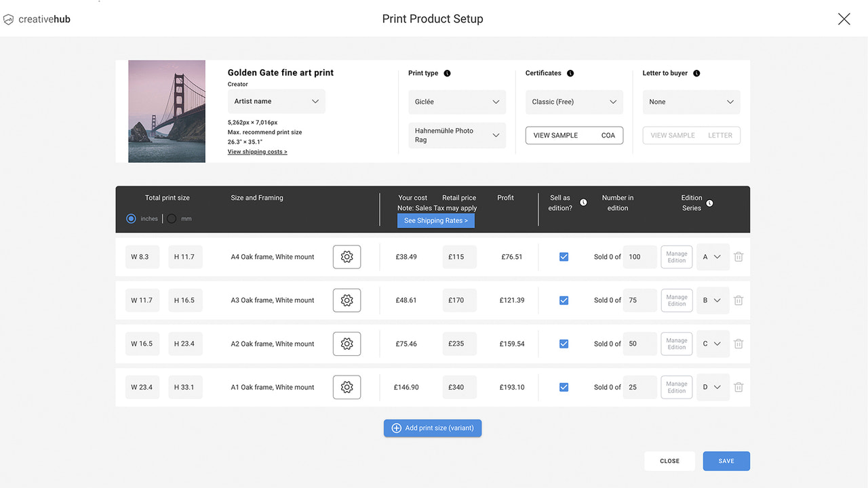
Task: Open the Letter to buyer dropdown showing None
Action: click(x=691, y=102)
